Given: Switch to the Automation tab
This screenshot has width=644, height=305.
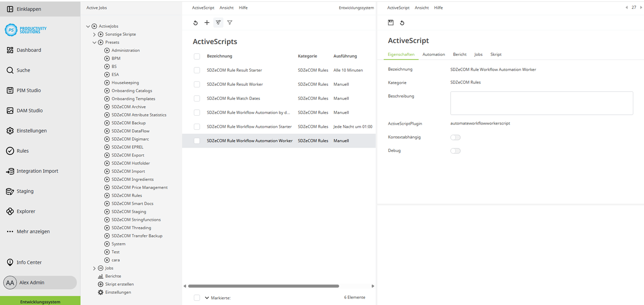Looking at the screenshot, I should (434, 54).
